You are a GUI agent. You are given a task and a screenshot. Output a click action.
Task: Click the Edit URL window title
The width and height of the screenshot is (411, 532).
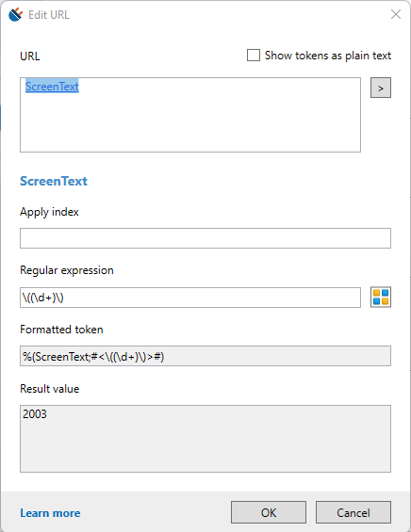coord(49,15)
